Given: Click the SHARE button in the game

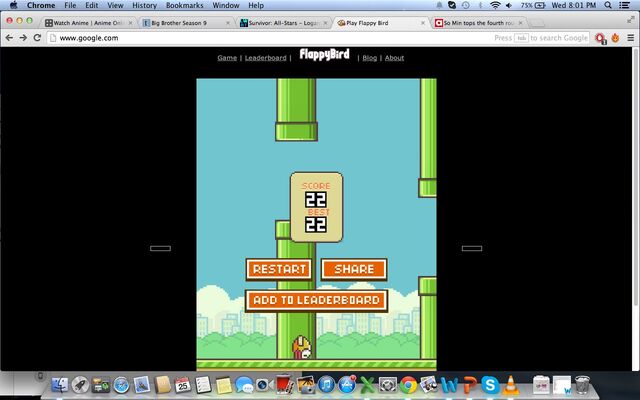Looking at the screenshot, I should [x=354, y=269].
